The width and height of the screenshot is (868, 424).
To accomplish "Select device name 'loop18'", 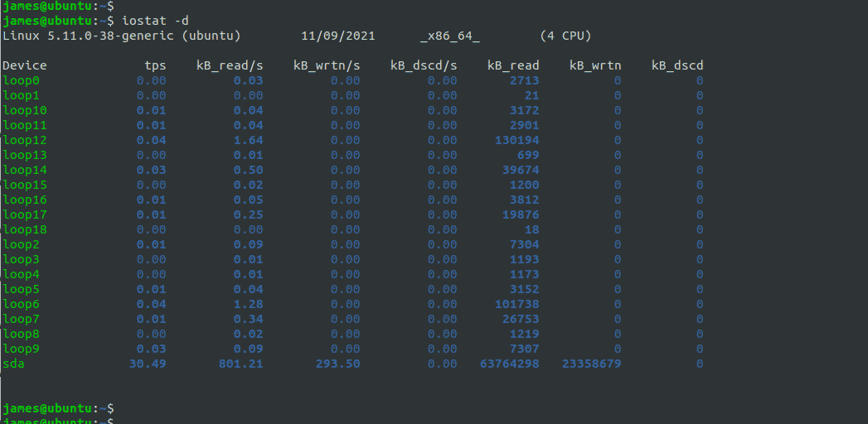I will point(25,230).
